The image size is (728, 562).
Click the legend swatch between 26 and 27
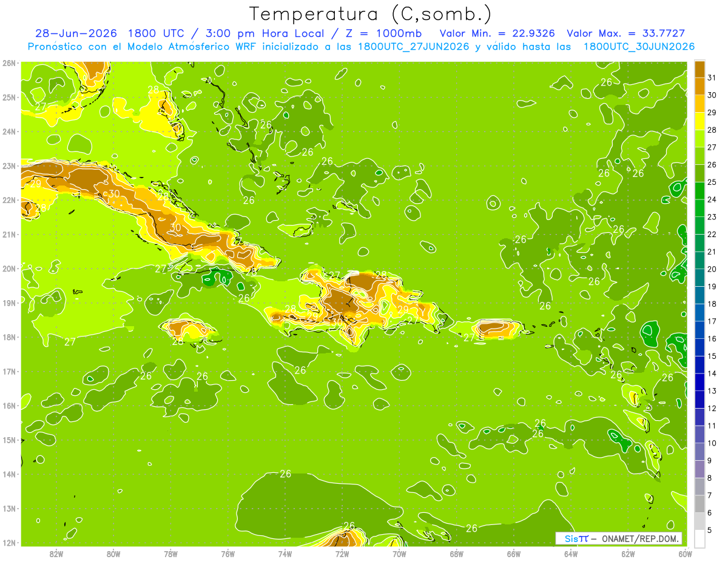(699, 156)
